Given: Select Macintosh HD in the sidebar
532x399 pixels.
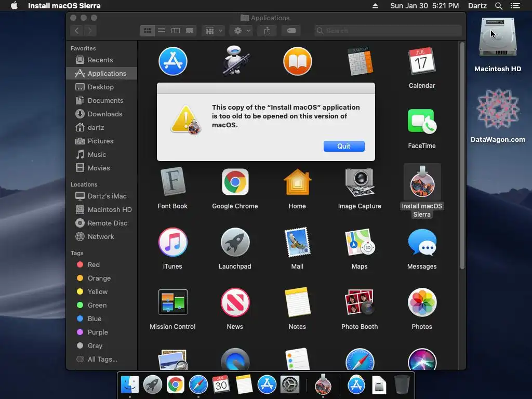Looking at the screenshot, I should click(101, 210).
